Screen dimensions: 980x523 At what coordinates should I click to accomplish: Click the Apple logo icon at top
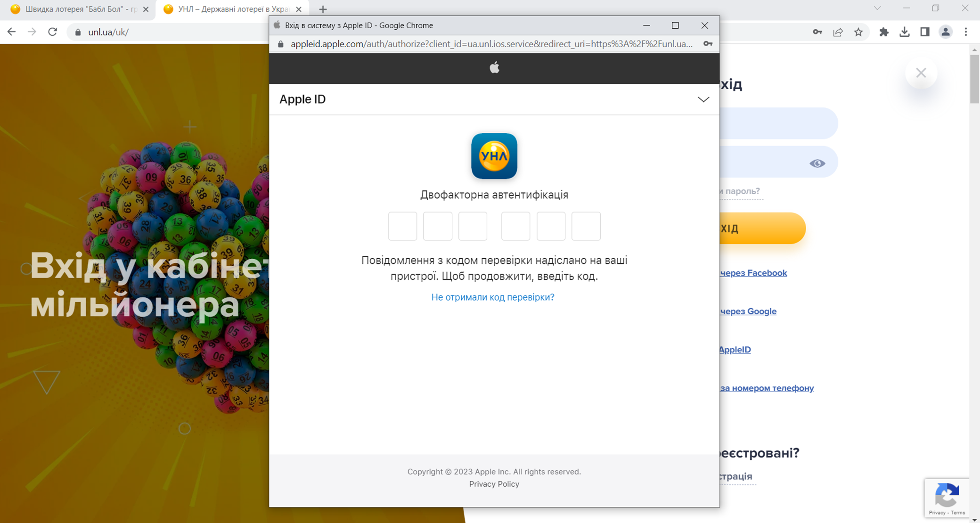pos(495,67)
